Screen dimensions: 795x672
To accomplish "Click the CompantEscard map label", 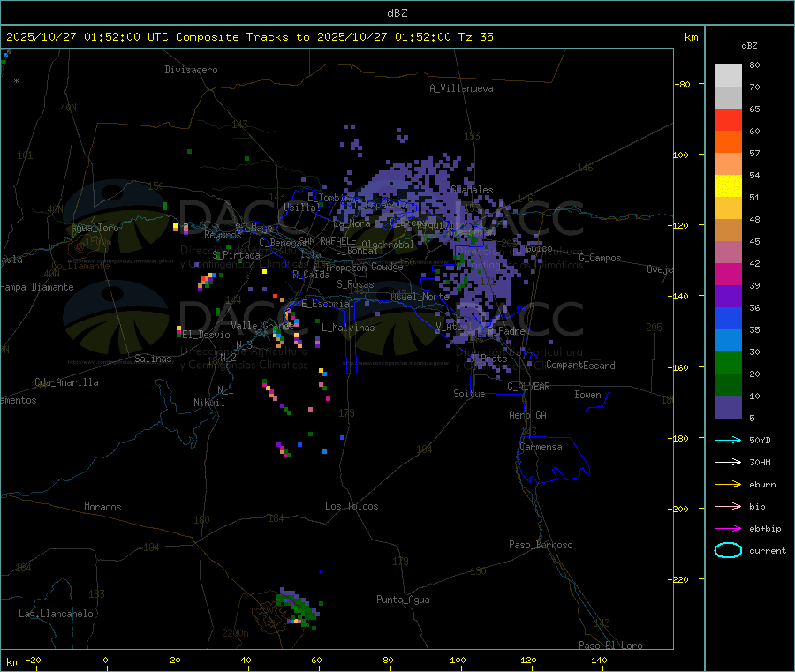I will click(580, 366).
